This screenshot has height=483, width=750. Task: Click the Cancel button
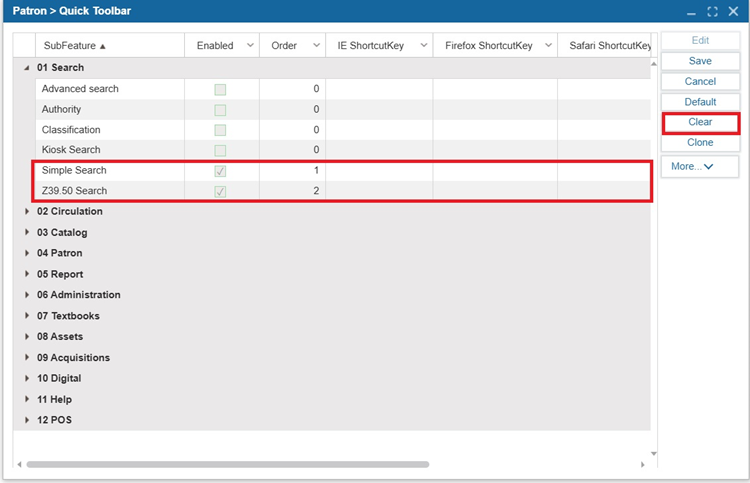[x=700, y=81]
